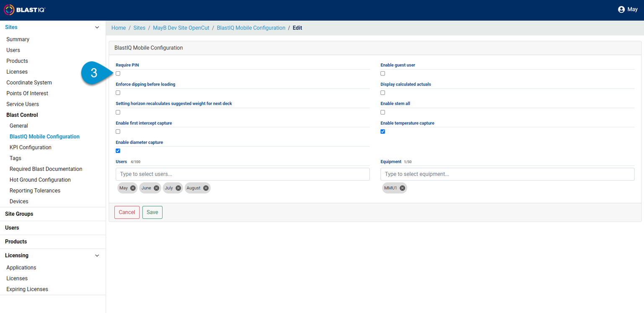The image size is (644, 313).
Task: Open Users under Sites sidebar
Action: pyautogui.click(x=13, y=50)
